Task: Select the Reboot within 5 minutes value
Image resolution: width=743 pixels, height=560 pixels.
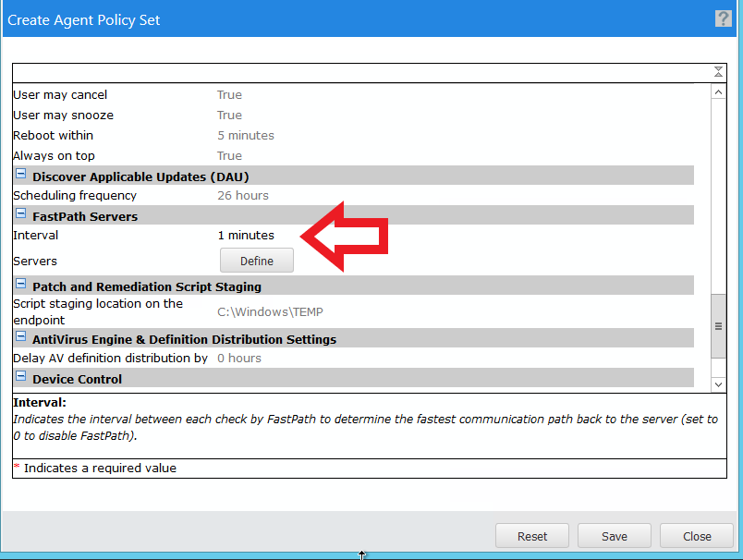Action: coord(246,136)
